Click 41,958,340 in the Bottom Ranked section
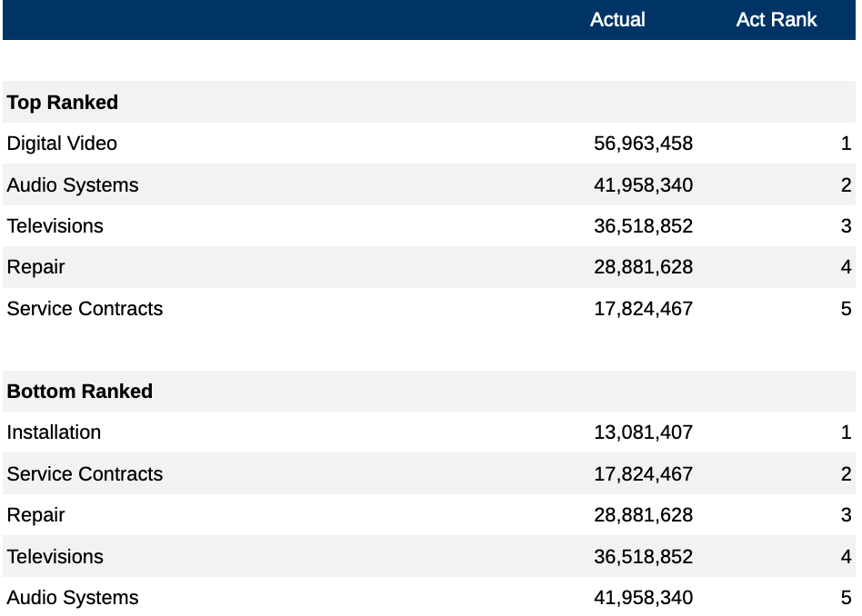Image resolution: width=862 pixels, height=616 pixels. 643,598
